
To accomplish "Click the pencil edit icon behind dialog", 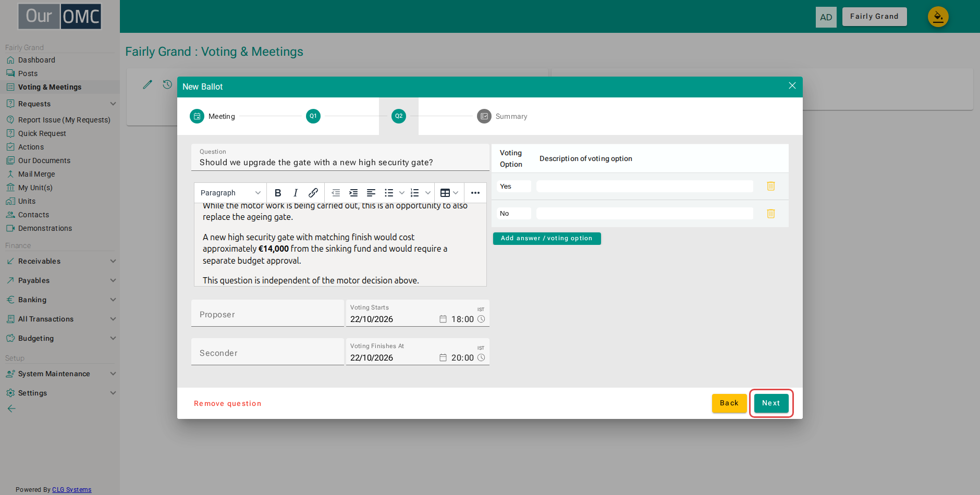I will click(x=148, y=84).
